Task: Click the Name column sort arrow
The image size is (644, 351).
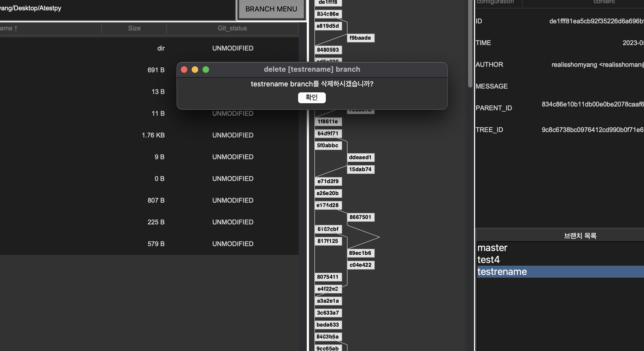Action: pos(16,29)
